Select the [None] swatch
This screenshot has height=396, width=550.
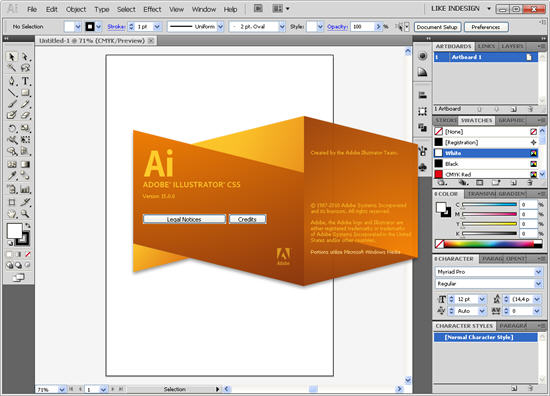click(x=486, y=132)
